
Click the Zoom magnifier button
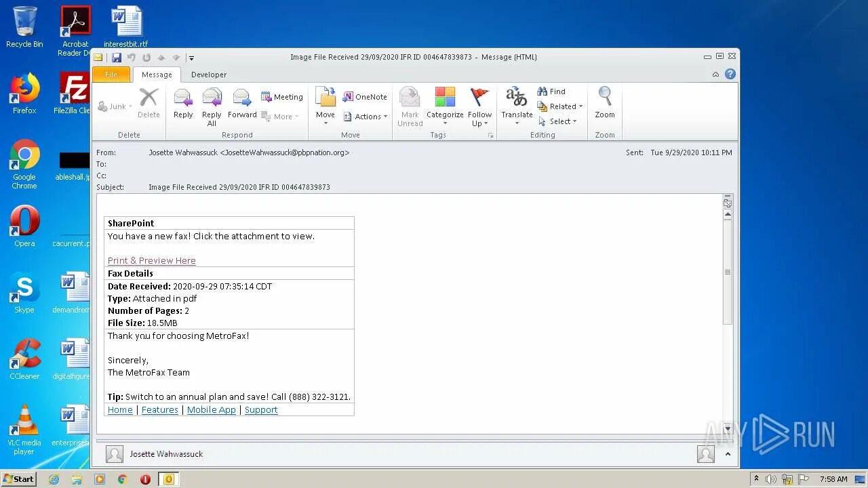click(x=605, y=104)
